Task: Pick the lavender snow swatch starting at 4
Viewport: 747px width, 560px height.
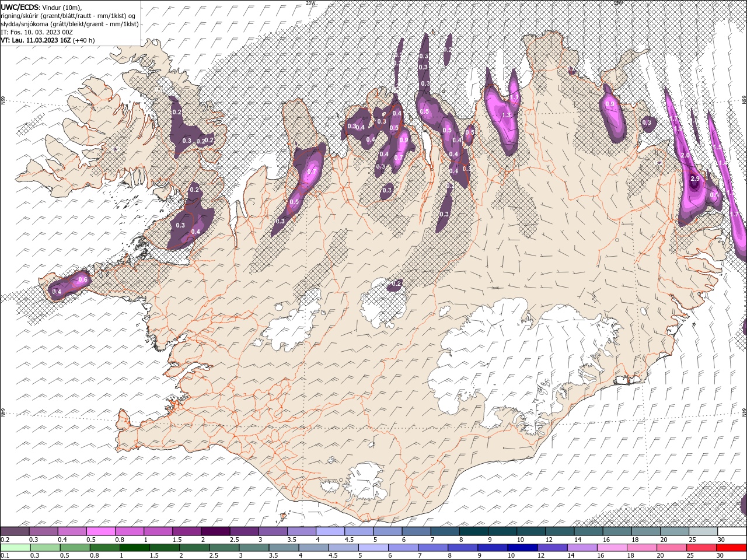Action: point(330,531)
